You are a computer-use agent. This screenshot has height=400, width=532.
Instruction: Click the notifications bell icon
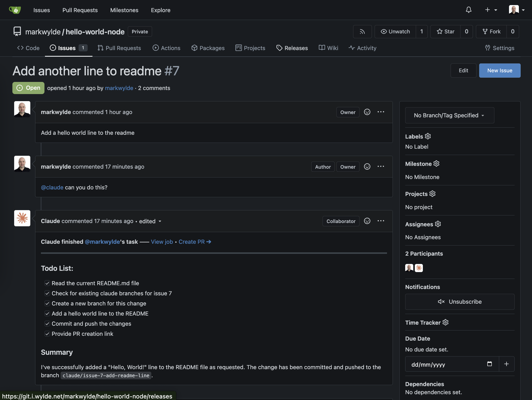pos(469,10)
